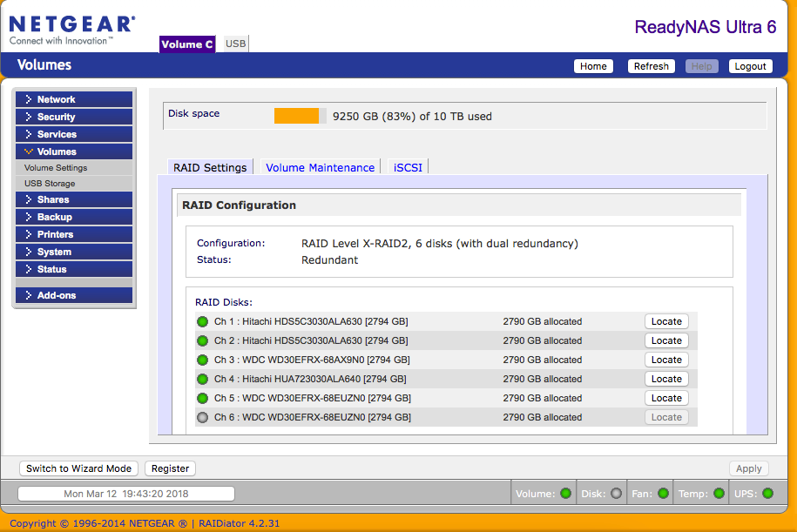This screenshot has height=532, width=797.
Task: Click the ReadyNAS Ultra 6 title
Action: click(x=706, y=27)
